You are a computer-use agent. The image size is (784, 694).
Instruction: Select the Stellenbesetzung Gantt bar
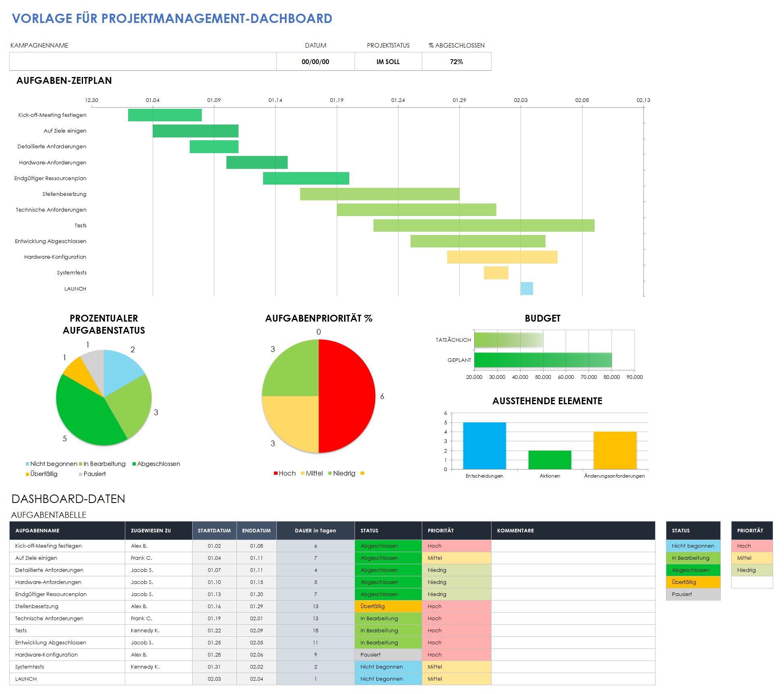380,194
